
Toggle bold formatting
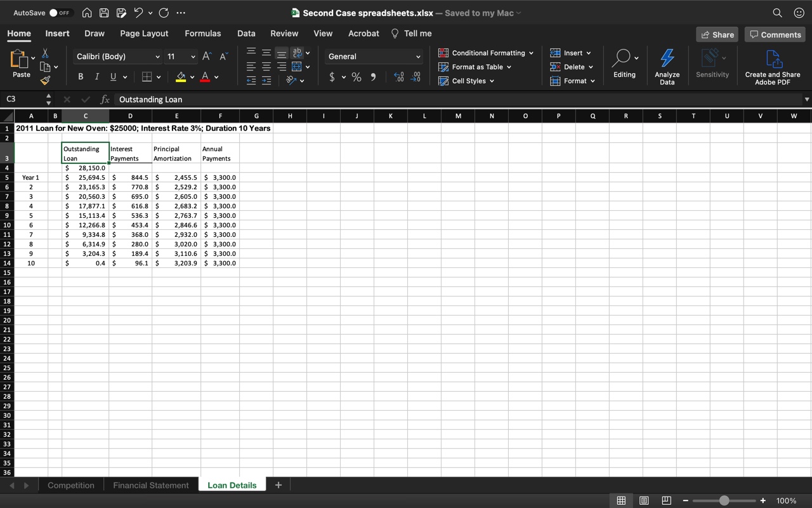(x=80, y=76)
